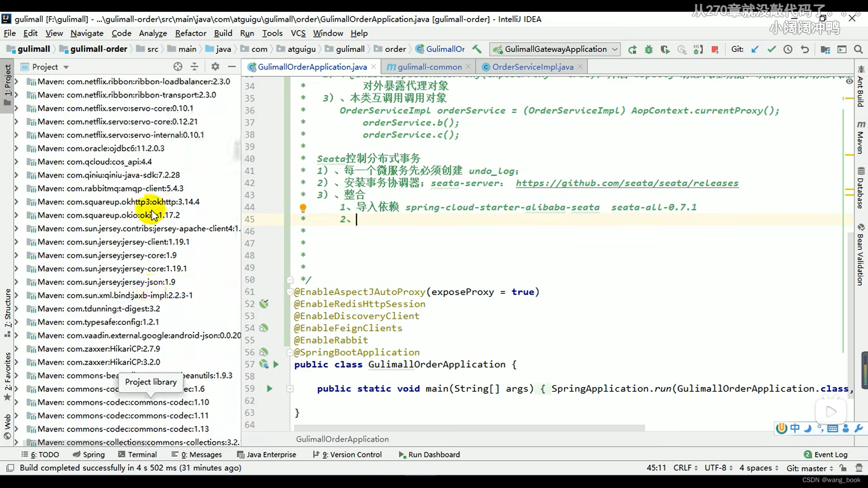Run with Coverage shield icon
The width and height of the screenshot is (868, 488).
[x=665, y=49]
